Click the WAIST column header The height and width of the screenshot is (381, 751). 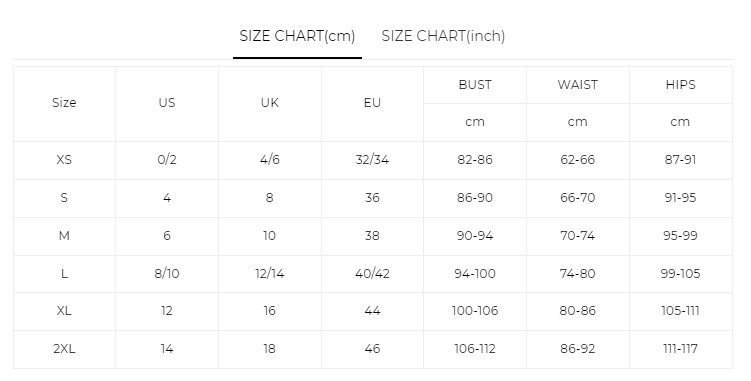[578, 85]
